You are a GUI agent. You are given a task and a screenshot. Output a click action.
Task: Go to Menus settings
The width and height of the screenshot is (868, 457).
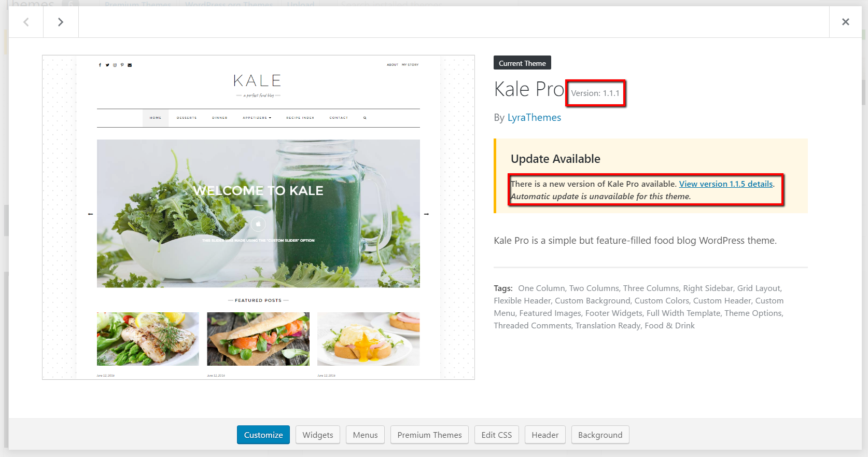[365, 435]
